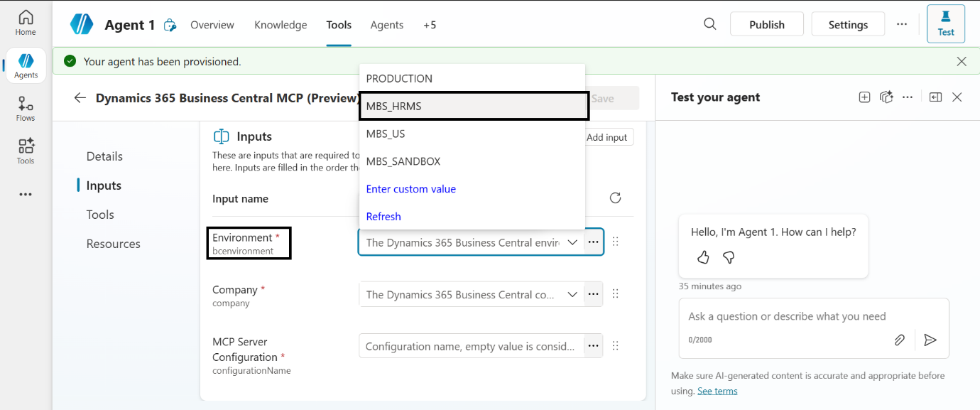Attach a file using the paperclip icon
This screenshot has width=980, height=410.
click(x=899, y=340)
